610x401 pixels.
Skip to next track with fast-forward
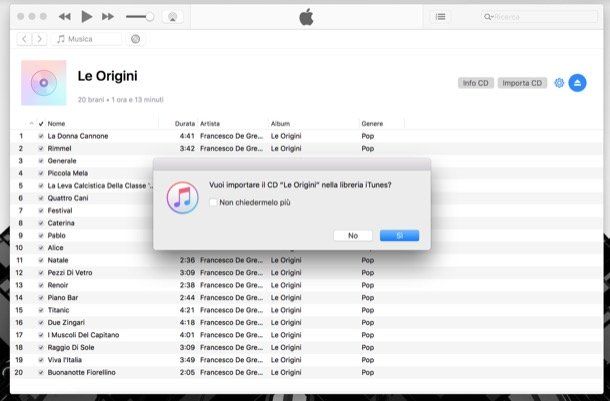pyautogui.click(x=108, y=17)
